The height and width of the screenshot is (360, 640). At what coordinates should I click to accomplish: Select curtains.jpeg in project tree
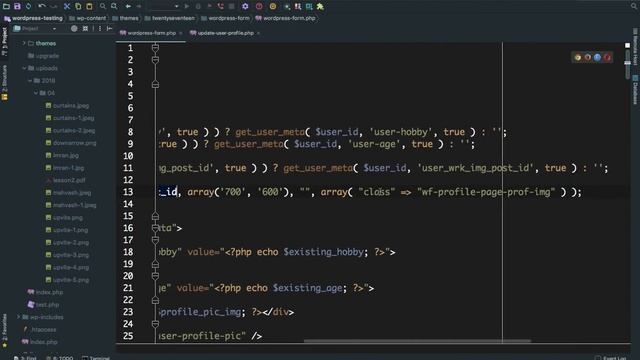click(x=67, y=106)
